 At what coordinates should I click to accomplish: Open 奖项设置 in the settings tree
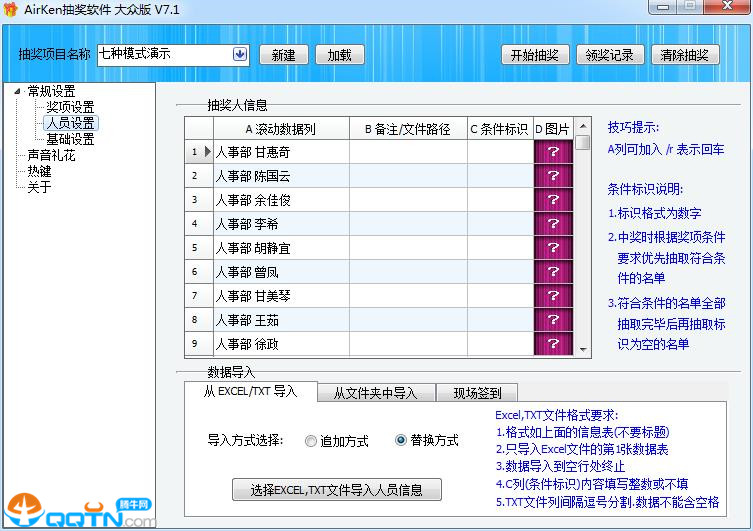pos(70,107)
